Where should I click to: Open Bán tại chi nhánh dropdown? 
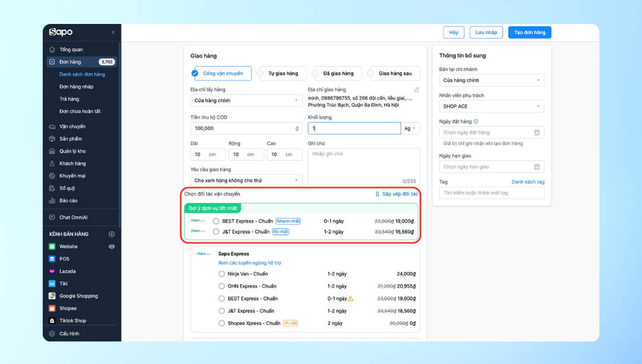pyautogui.click(x=491, y=80)
